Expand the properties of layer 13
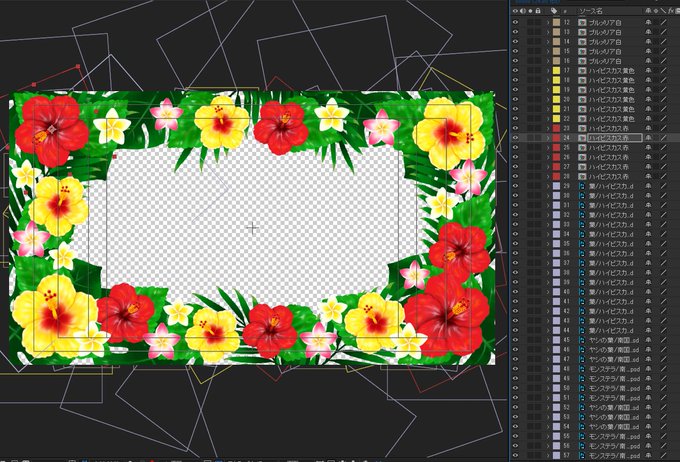The image size is (680, 462). [548, 32]
